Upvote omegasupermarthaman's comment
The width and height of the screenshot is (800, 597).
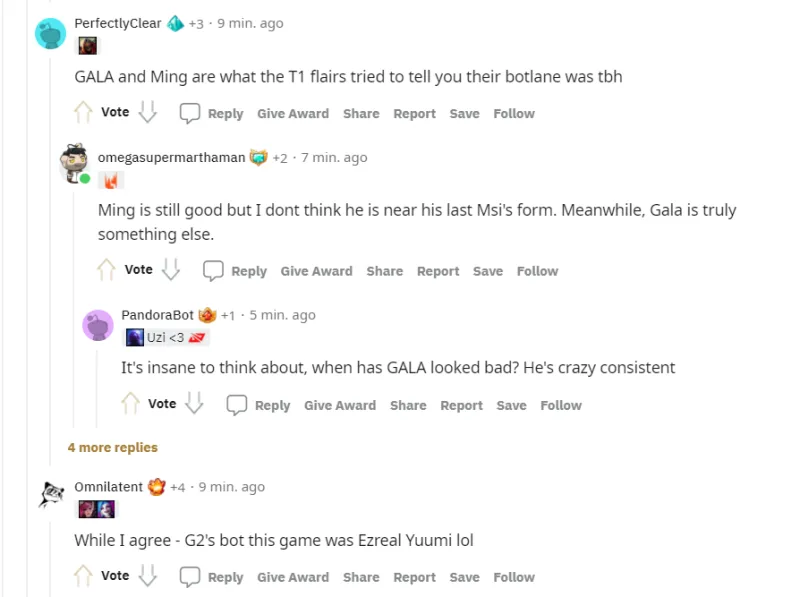click(x=107, y=270)
